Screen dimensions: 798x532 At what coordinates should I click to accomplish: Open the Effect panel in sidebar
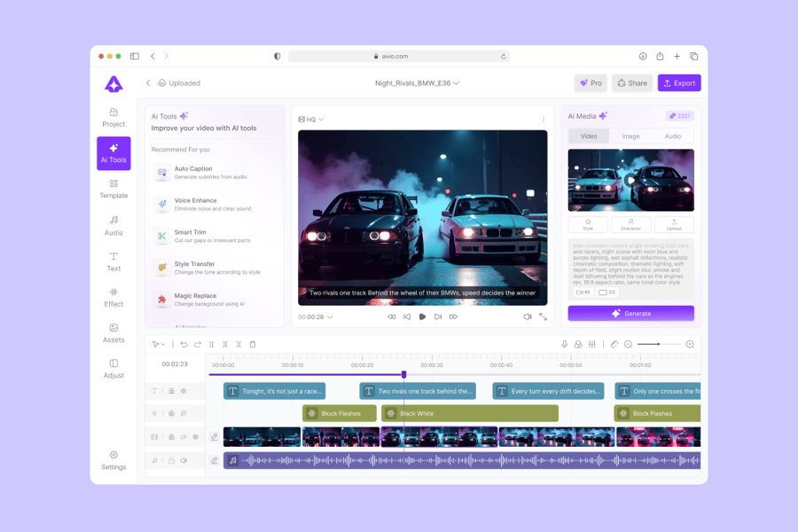[x=113, y=297]
